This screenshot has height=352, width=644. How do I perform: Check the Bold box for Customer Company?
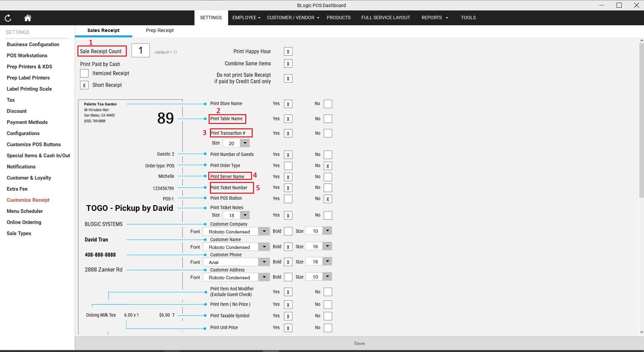tap(288, 231)
